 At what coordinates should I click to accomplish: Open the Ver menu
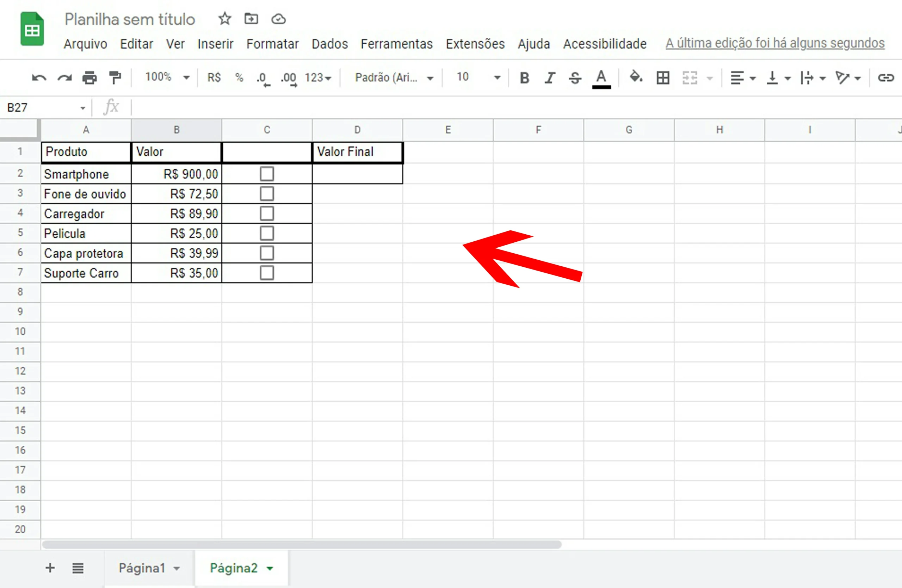tap(175, 44)
